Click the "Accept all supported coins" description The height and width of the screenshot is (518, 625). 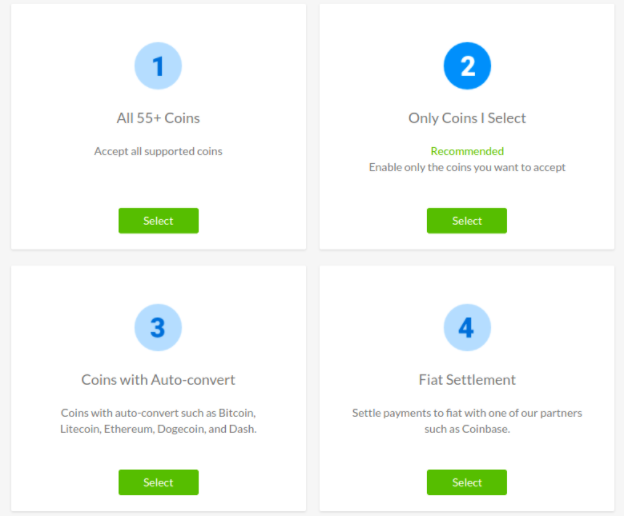158,152
